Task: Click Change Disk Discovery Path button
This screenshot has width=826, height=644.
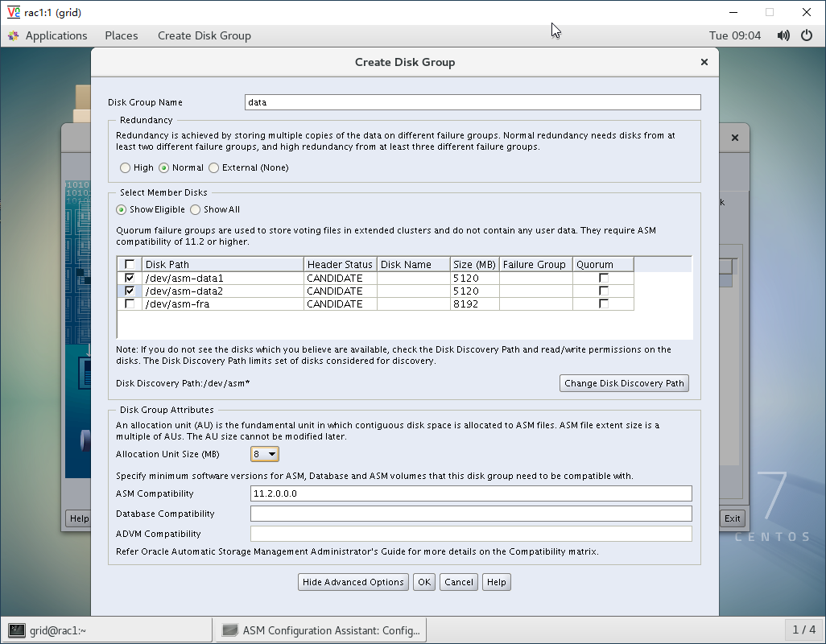Action: click(624, 383)
